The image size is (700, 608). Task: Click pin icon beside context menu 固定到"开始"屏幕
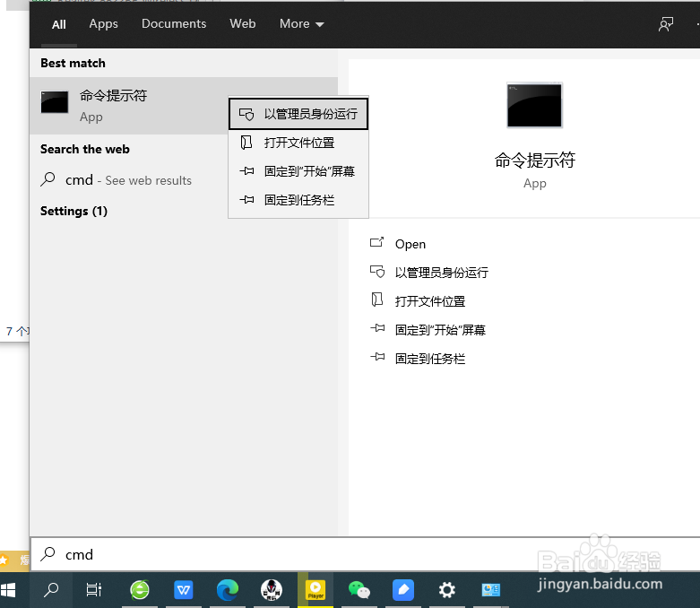246,170
